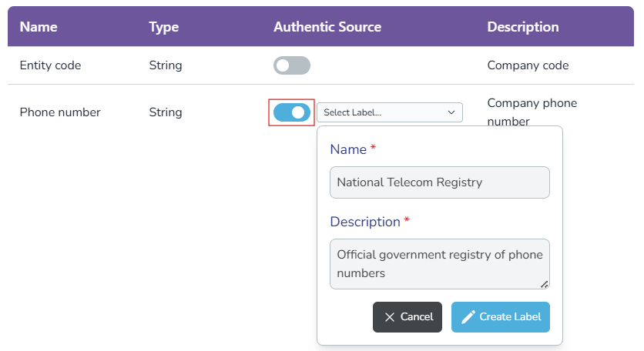The height and width of the screenshot is (351, 644).
Task: Grab the textarea resize handle corner
Action: (545, 284)
